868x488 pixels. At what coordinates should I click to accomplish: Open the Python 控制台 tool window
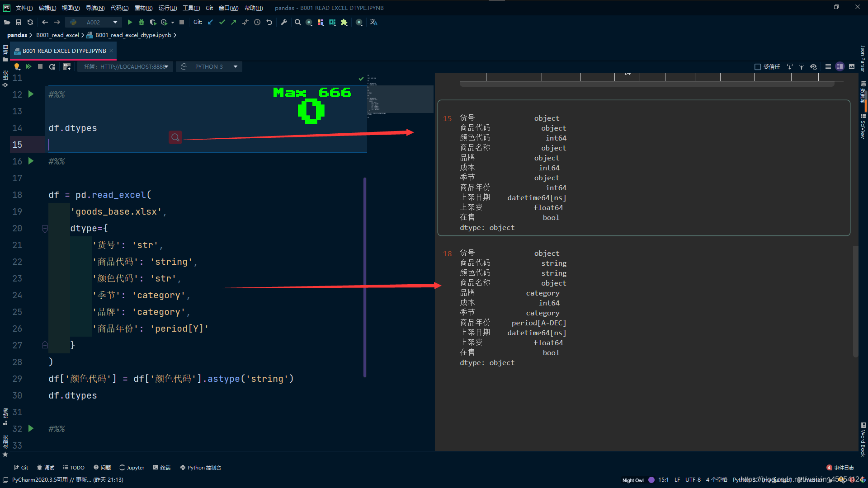200,468
